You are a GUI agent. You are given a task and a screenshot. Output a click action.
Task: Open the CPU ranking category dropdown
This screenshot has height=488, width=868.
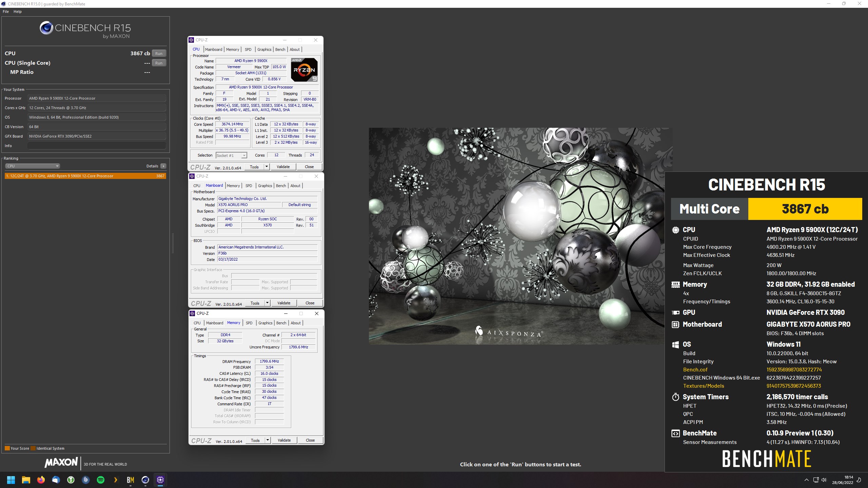click(33, 166)
